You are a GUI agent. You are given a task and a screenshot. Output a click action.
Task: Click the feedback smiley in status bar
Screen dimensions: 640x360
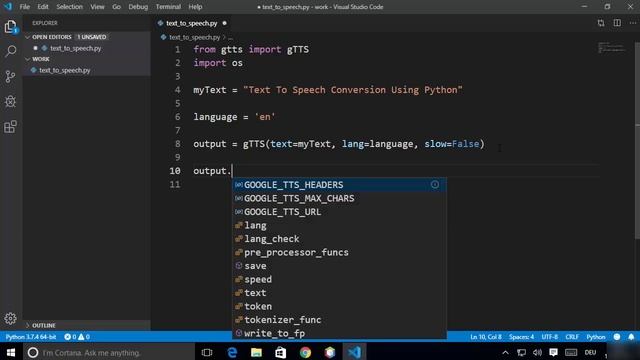[x=617, y=337]
